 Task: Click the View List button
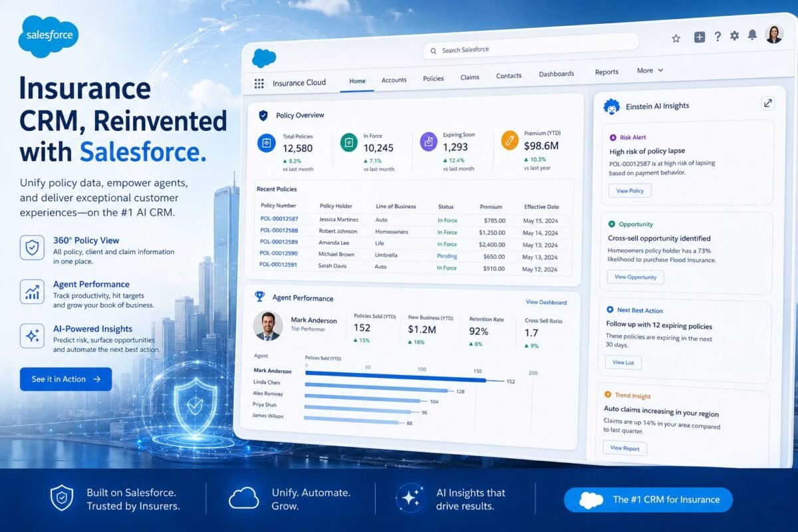pos(623,362)
